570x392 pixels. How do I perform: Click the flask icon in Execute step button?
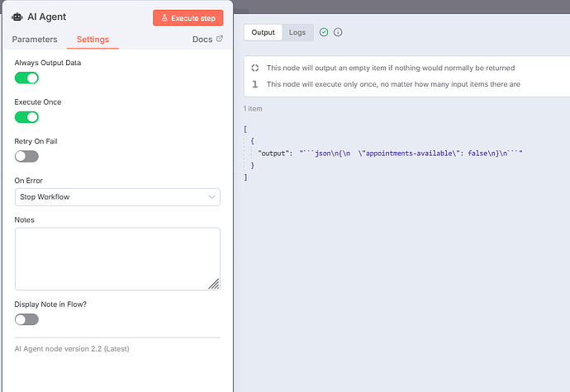click(164, 17)
